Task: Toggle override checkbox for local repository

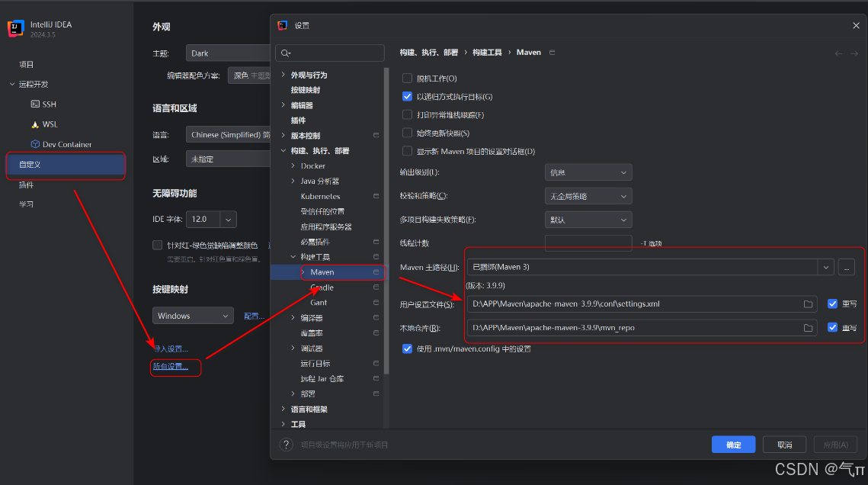Action: coord(833,327)
